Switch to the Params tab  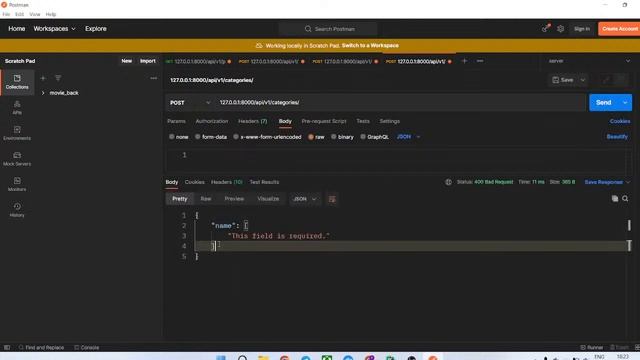(176, 121)
